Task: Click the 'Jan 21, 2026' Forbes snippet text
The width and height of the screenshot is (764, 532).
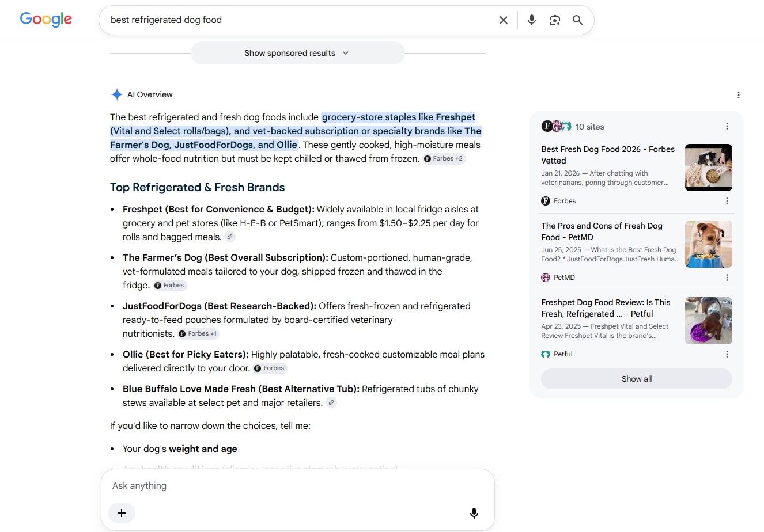Action: click(605, 178)
